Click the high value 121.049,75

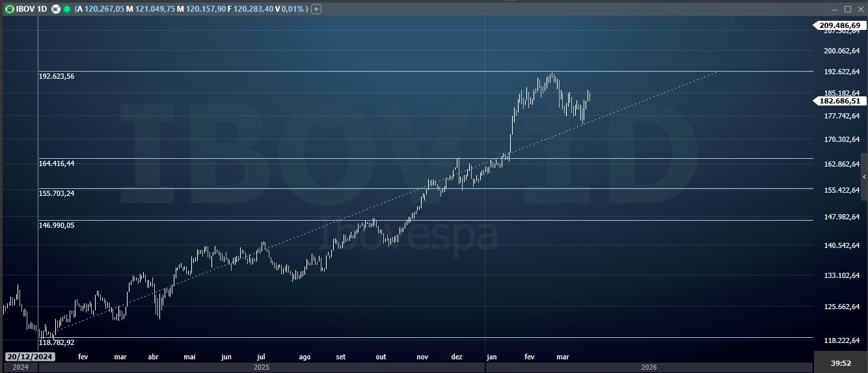pos(155,9)
